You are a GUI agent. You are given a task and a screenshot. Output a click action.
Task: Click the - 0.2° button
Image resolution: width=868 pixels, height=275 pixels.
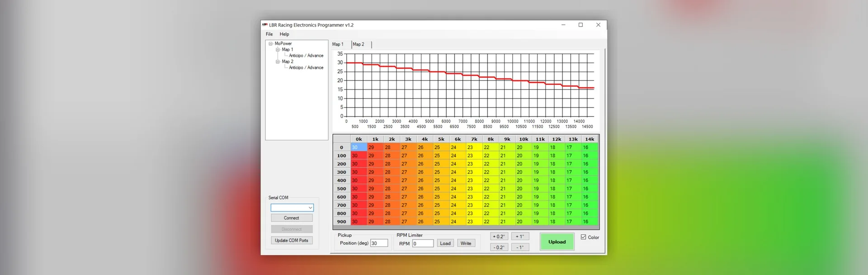click(x=499, y=247)
